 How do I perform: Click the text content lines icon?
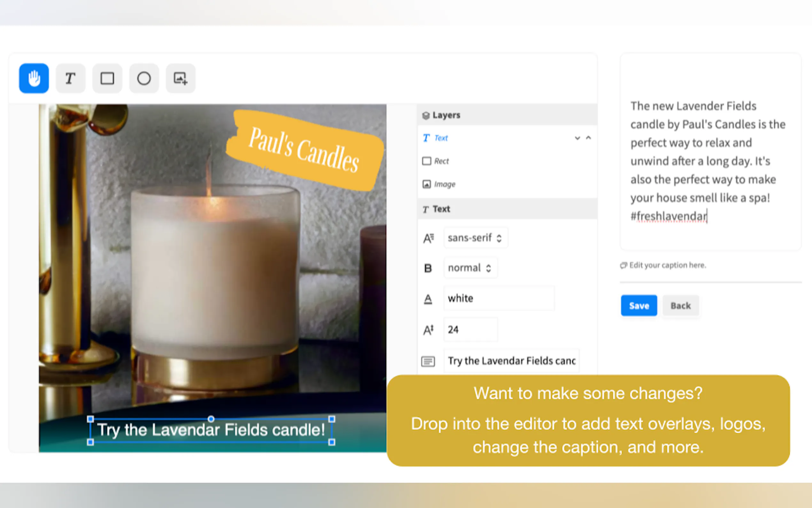[x=428, y=361]
